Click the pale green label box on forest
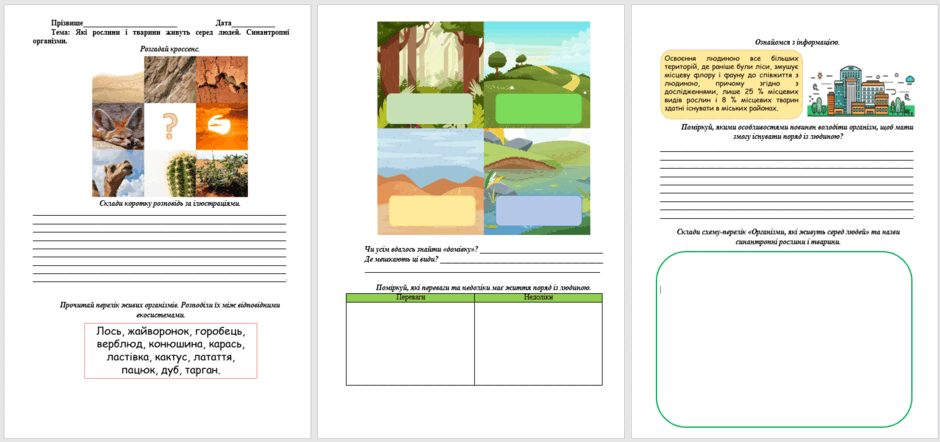940x442 pixels. (430, 108)
